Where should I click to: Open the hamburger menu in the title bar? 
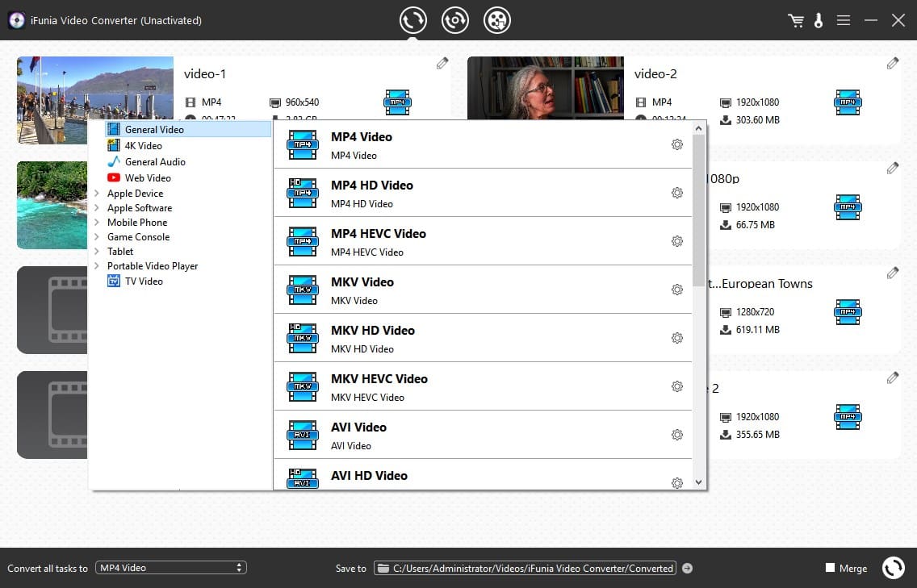844,21
